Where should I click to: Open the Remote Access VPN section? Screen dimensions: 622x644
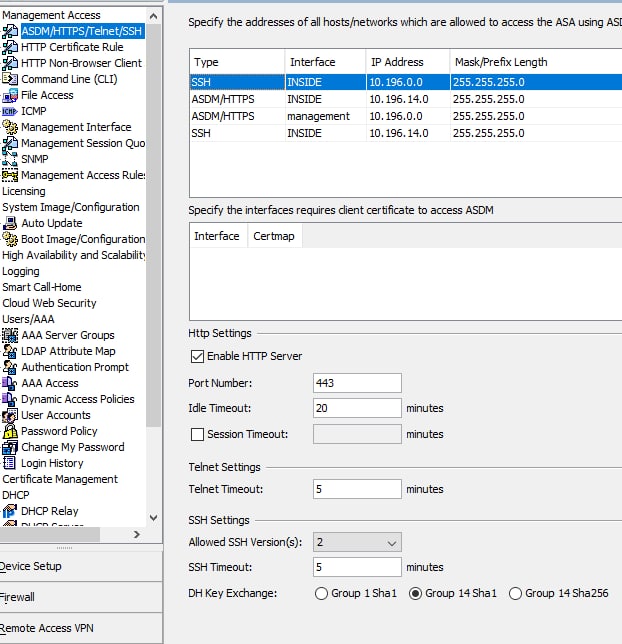click(x=81, y=628)
